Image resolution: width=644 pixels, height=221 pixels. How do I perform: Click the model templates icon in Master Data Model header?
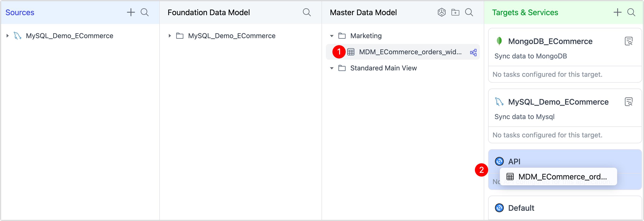pos(441,12)
